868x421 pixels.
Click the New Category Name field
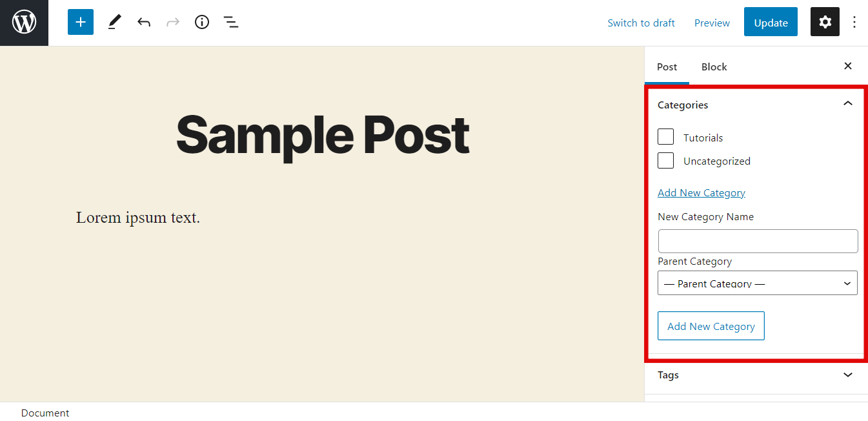pos(758,240)
